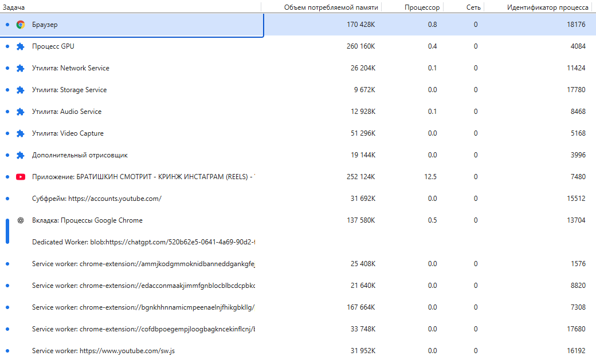Click process ID 4084

(578, 46)
